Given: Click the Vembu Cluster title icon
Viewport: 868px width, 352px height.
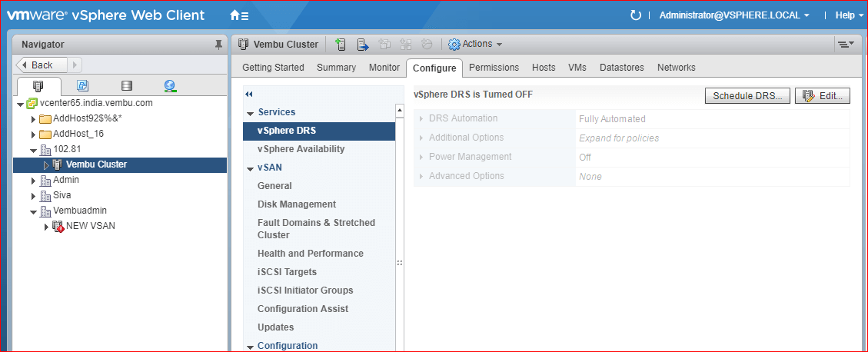Looking at the screenshot, I should click(242, 45).
